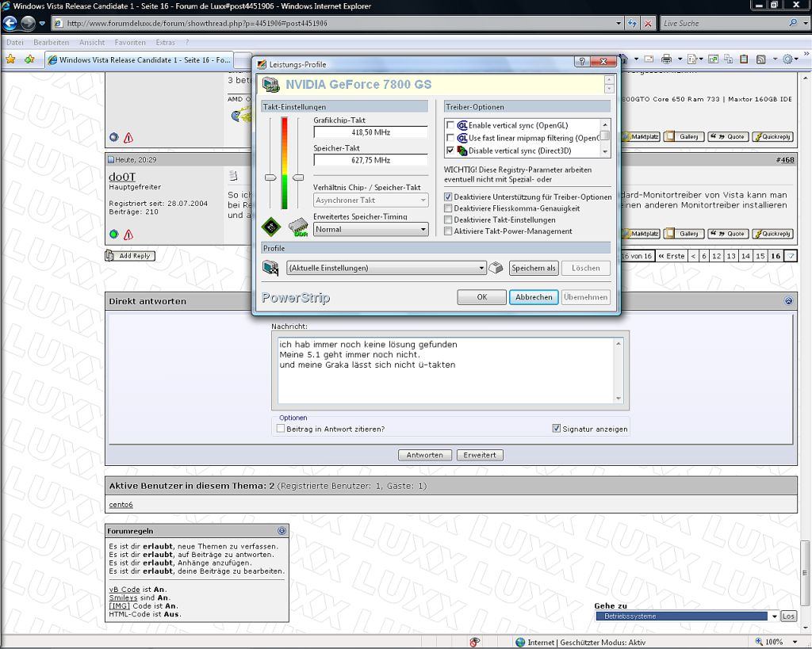The height and width of the screenshot is (649, 812).
Task: Click the Erweitert button below the message
Action: point(480,455)
